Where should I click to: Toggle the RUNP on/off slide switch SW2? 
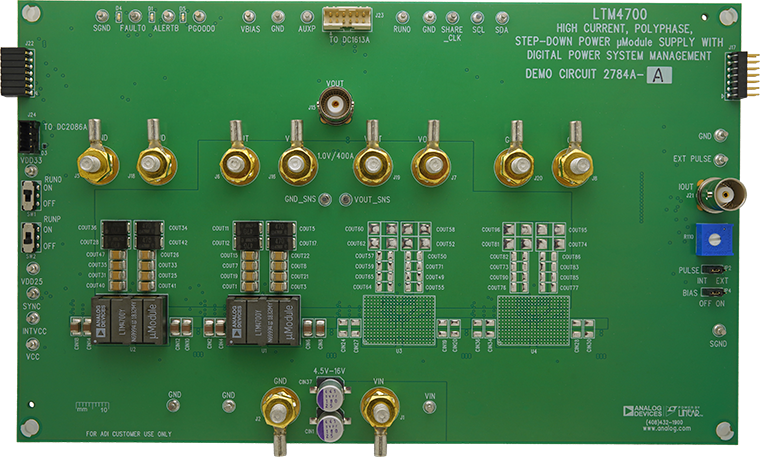click(32, 237)
